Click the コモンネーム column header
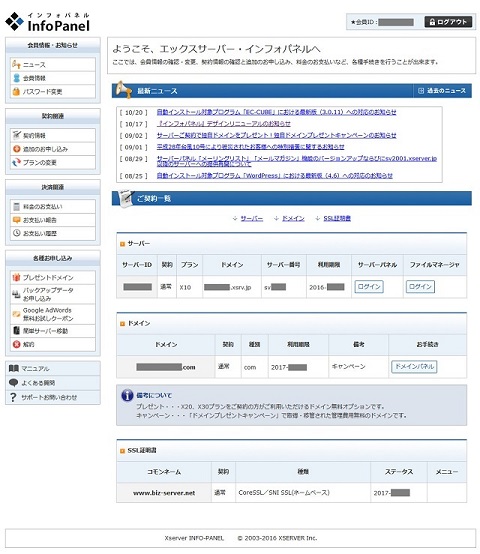The height and width of the screenshot is (554, 480). pos(164,472)
